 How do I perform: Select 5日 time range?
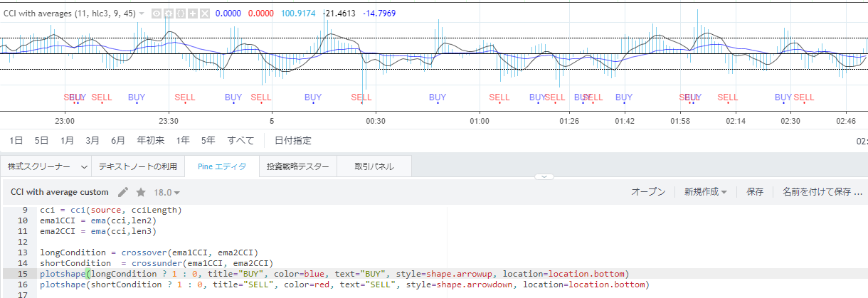tap(42, 141)
